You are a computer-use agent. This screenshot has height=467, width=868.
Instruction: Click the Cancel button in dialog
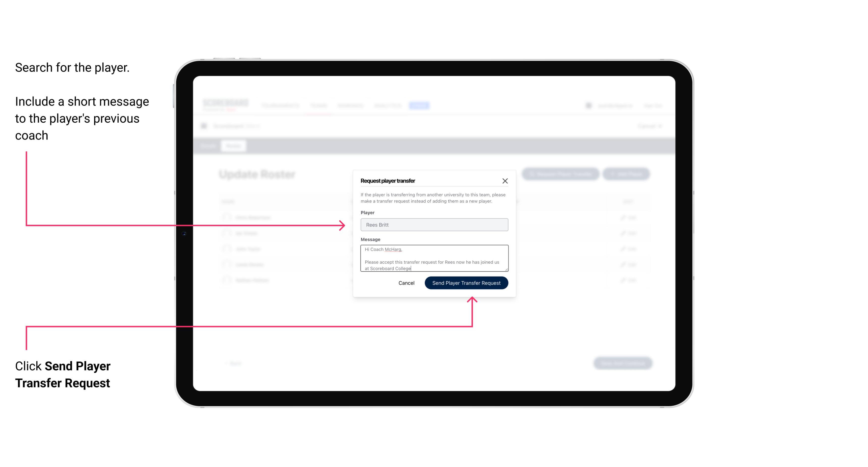click(406, 282)
